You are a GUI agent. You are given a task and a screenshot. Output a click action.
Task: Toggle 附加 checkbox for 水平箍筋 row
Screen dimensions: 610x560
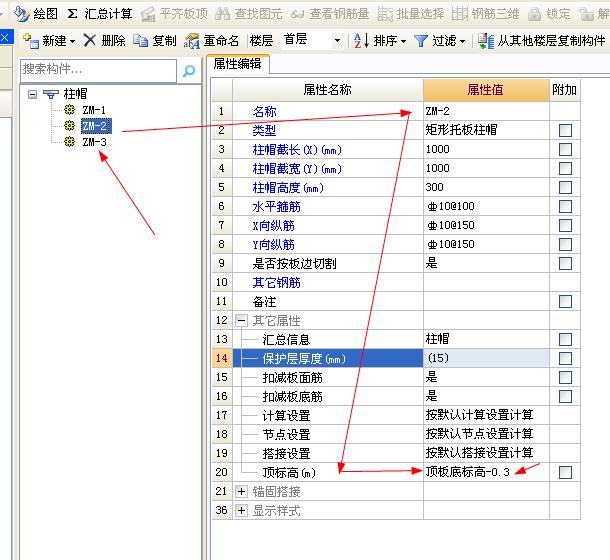click(565, 206)
